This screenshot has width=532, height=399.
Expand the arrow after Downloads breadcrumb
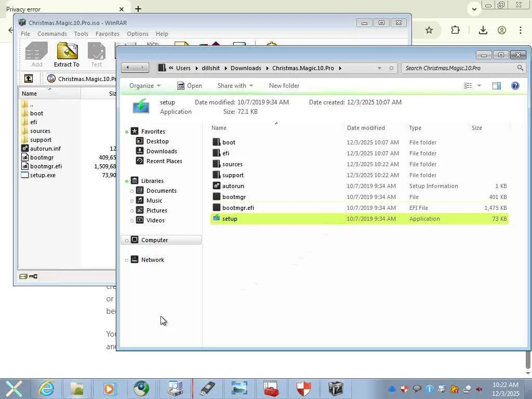point(267,68)
